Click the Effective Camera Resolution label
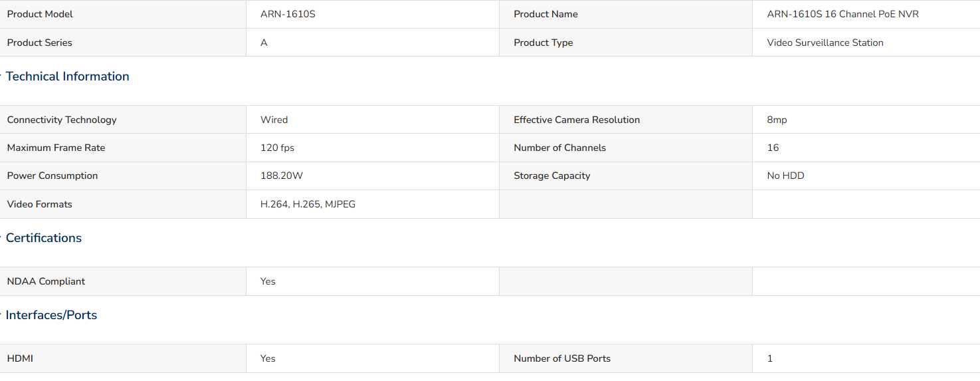The image size is (980, 381). tap(577, 120)
